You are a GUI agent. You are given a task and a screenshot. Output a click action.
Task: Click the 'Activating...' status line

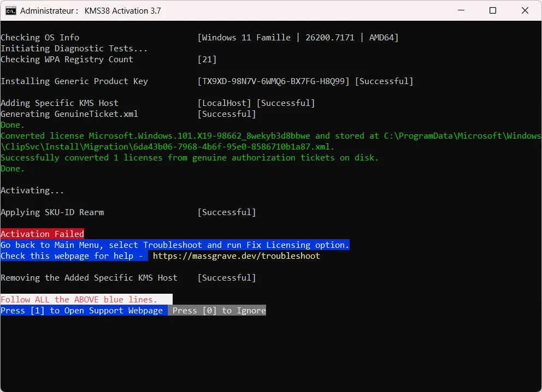coord(32,191)
